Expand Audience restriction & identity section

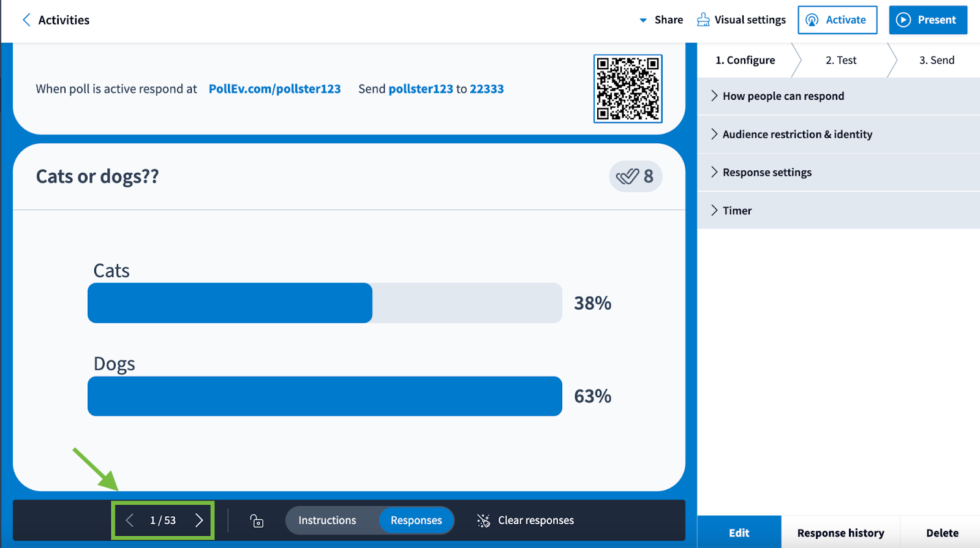pyautogui.click(x=839, y=134)
